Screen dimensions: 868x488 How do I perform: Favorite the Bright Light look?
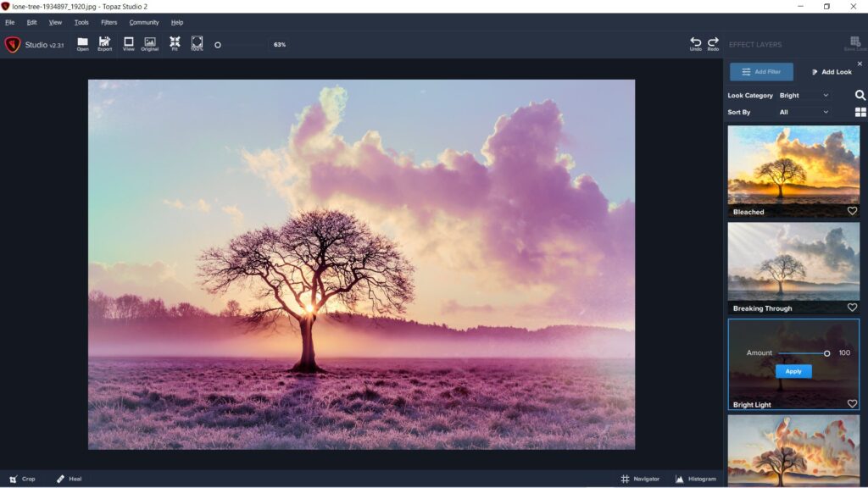tap(852, 404)
